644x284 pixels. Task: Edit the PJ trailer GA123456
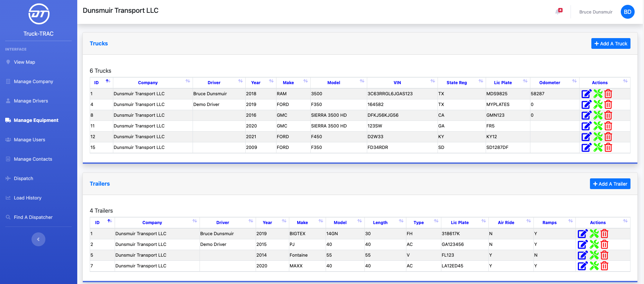click(582, 244)
